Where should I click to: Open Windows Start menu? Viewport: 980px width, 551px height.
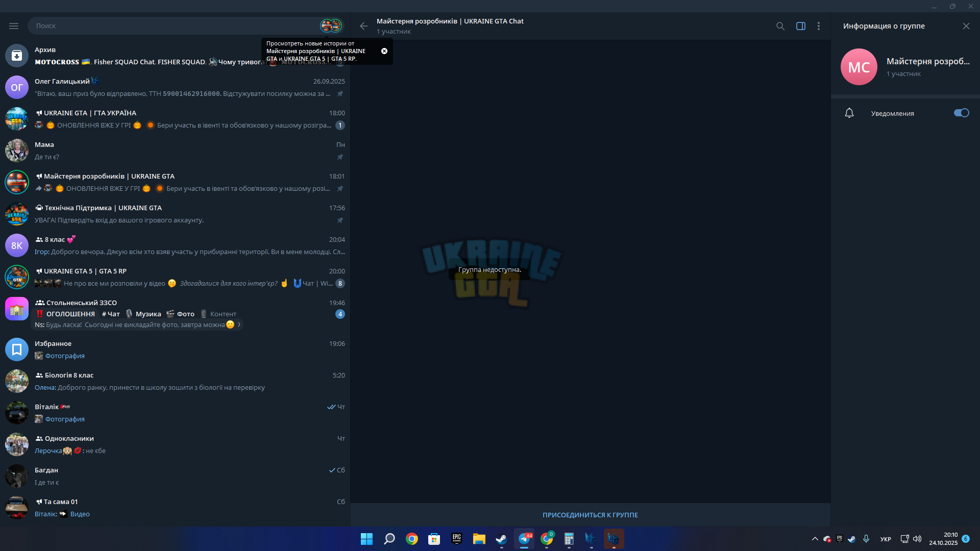pyautogui.click(x=366, y=539)
